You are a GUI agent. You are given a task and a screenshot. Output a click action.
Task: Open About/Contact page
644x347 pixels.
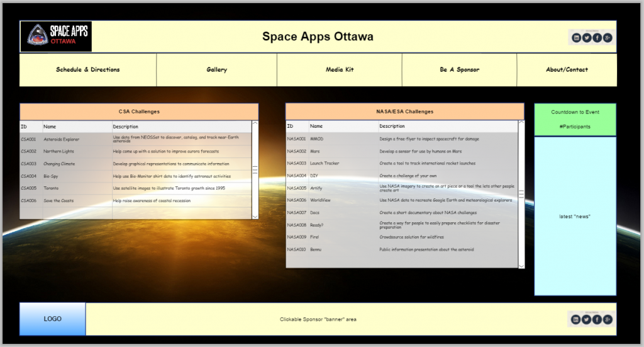pos(567,69)
